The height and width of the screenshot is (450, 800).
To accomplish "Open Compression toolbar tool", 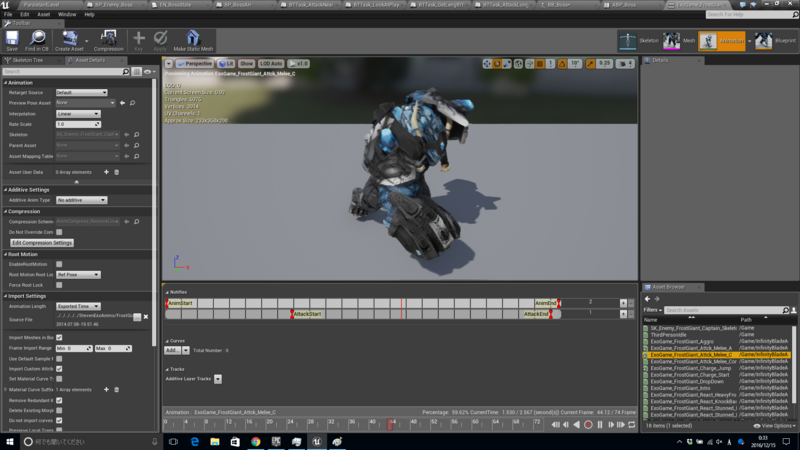I will point(108,38).
